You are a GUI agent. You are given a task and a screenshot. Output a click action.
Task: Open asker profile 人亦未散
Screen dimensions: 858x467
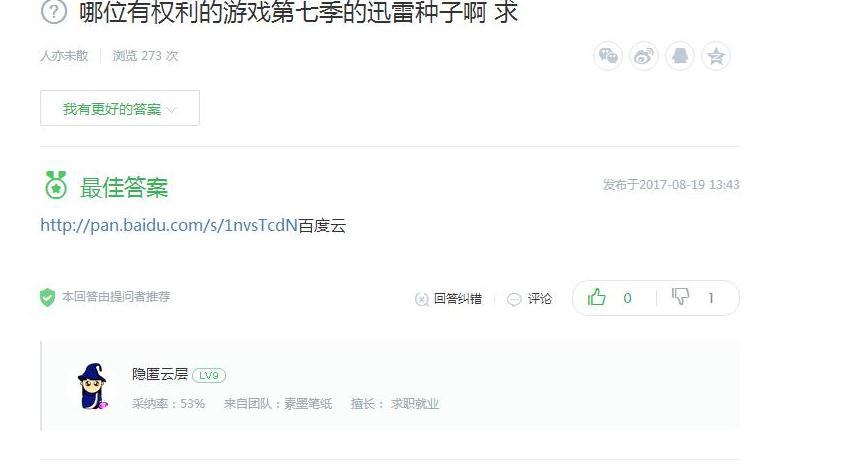64,56
